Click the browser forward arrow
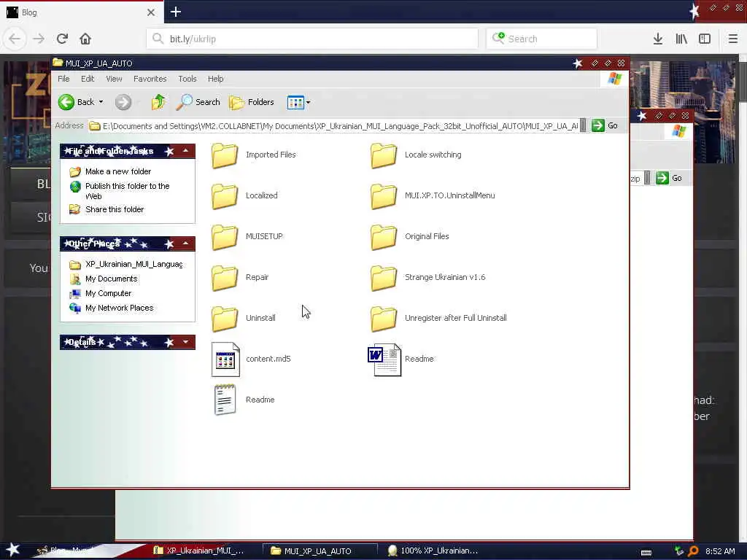The height and width of the screenshot is (560, 747). [39, 39]
